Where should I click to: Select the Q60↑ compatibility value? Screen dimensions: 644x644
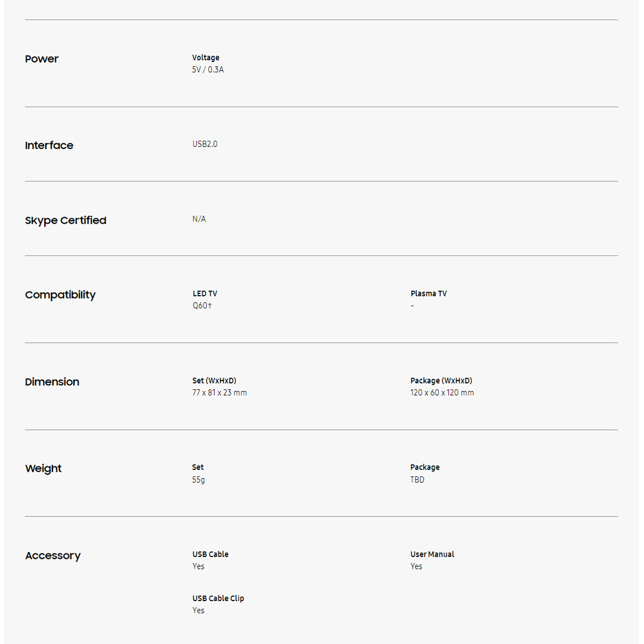[202, 306]
